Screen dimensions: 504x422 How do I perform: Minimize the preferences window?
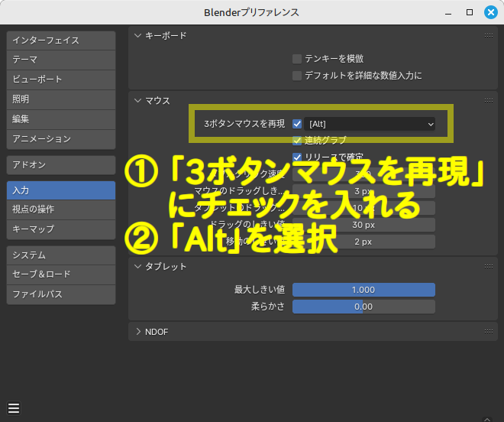point(448,13)
